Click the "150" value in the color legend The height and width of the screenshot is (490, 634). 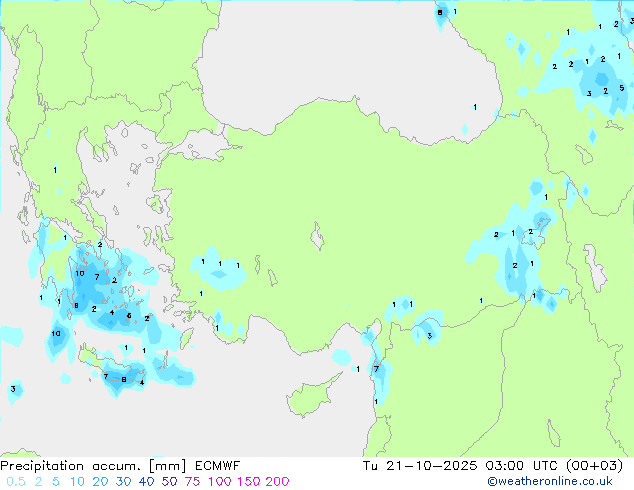[x=248, y=482]
